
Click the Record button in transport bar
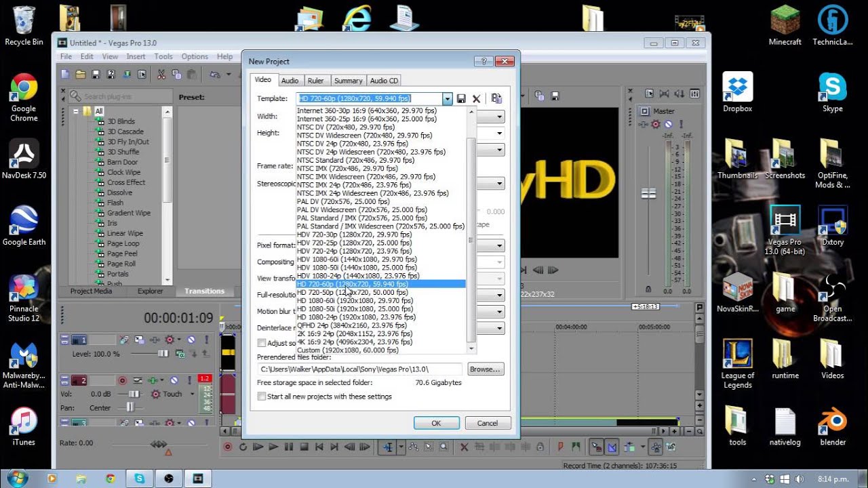(228, 447)
